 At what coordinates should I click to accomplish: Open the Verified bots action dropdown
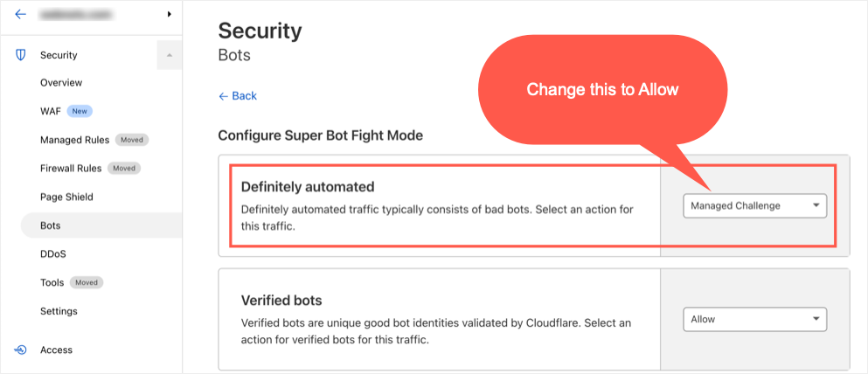[x=754, y=320]
